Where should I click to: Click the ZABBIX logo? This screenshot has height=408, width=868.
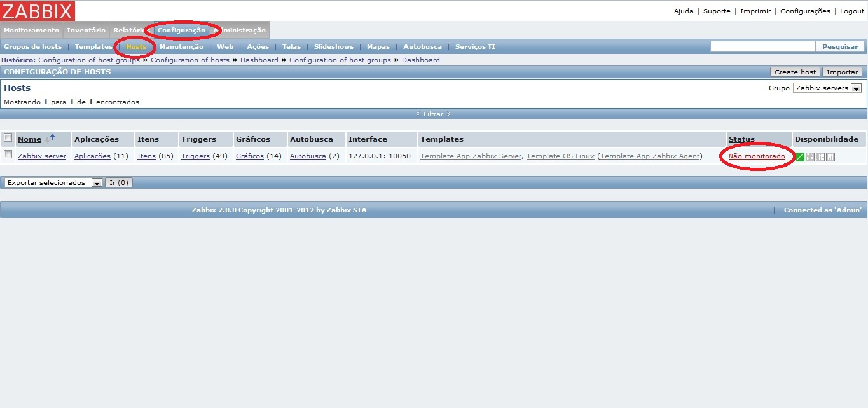[38, 11]
